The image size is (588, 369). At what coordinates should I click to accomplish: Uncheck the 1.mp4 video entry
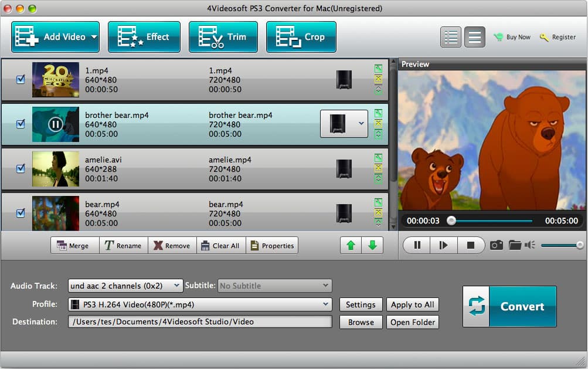[x=21, y=80]
